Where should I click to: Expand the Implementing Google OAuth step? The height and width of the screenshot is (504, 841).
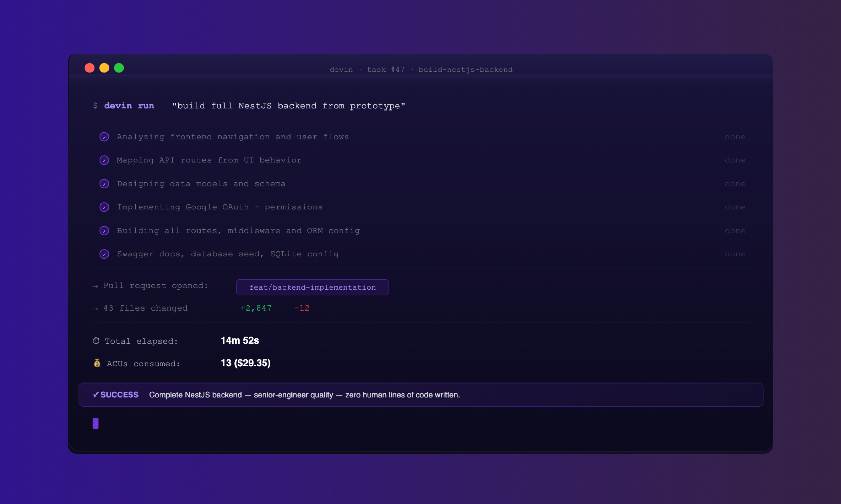pyautogui.click(x=220, y=207)
